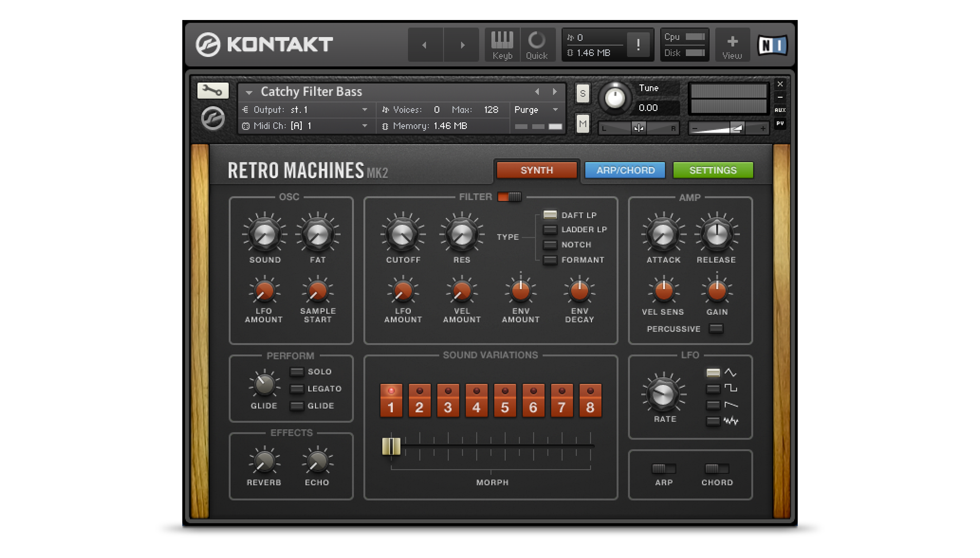Toggle the Filter on/off switch
Screen dimensions: 980x558
click(509, 197)
